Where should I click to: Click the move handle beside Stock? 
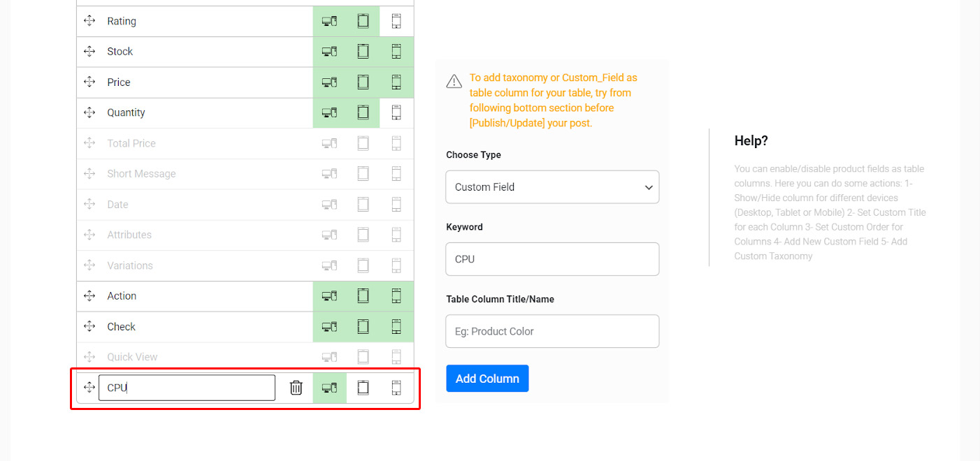[x=89, y=52]
